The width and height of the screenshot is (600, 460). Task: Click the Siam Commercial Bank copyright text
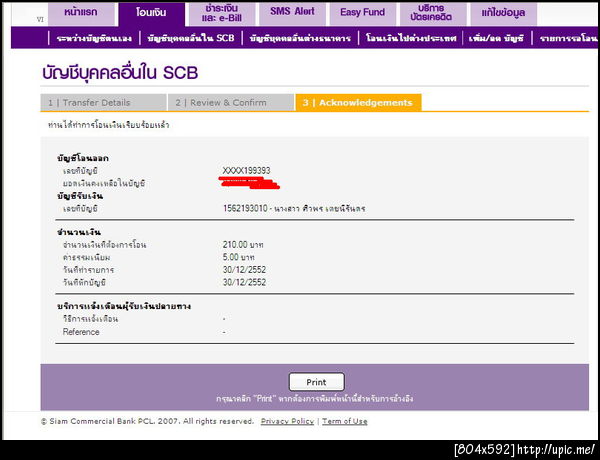[x=147, y=421]
